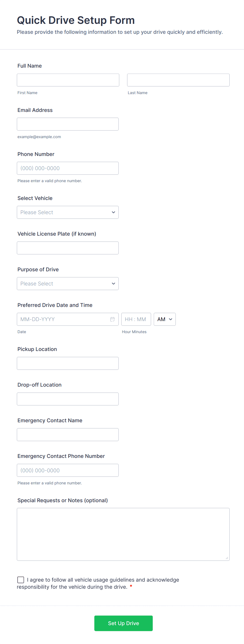Screen dimensions: 244x644
Task: Click the calendar icon in date field
Action: pos(113,319)
